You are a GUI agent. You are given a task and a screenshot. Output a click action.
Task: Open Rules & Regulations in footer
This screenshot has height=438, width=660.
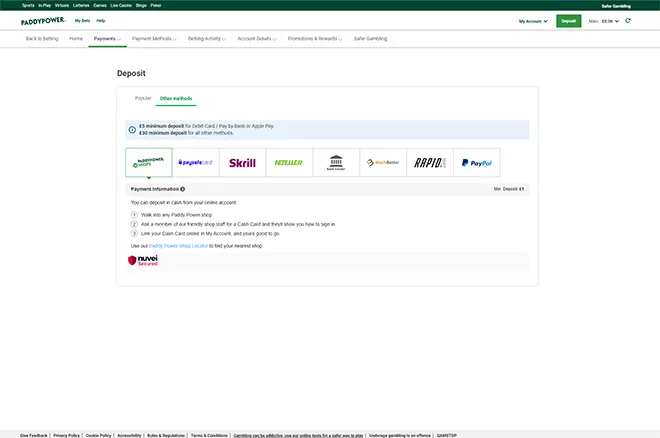[166, 435]
